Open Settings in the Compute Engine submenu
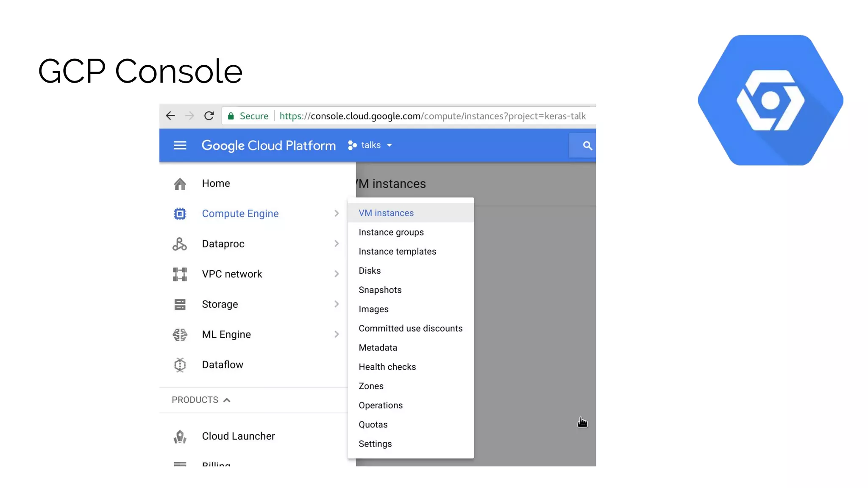The height and width of the screenshot is (488, 868). [x=411, y=444]
